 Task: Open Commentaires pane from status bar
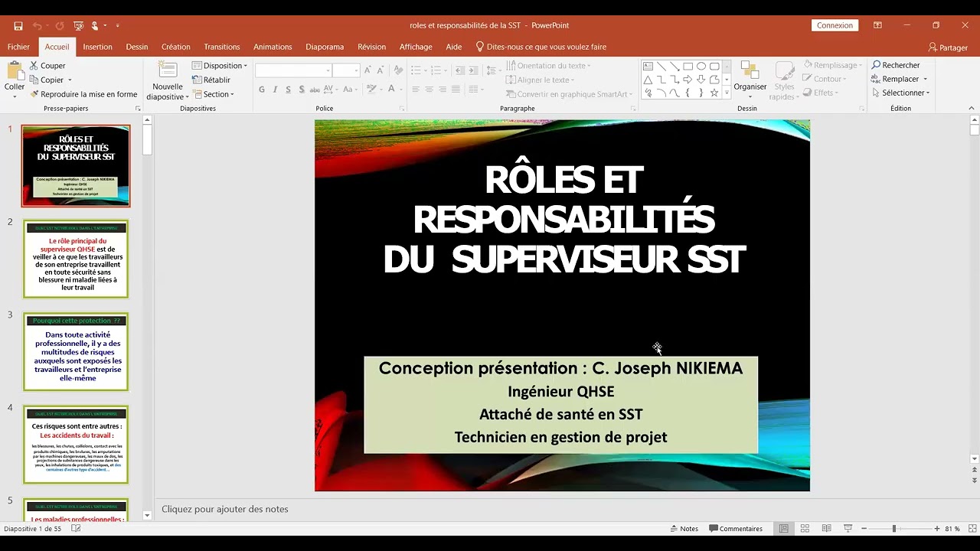pos(736,529)
